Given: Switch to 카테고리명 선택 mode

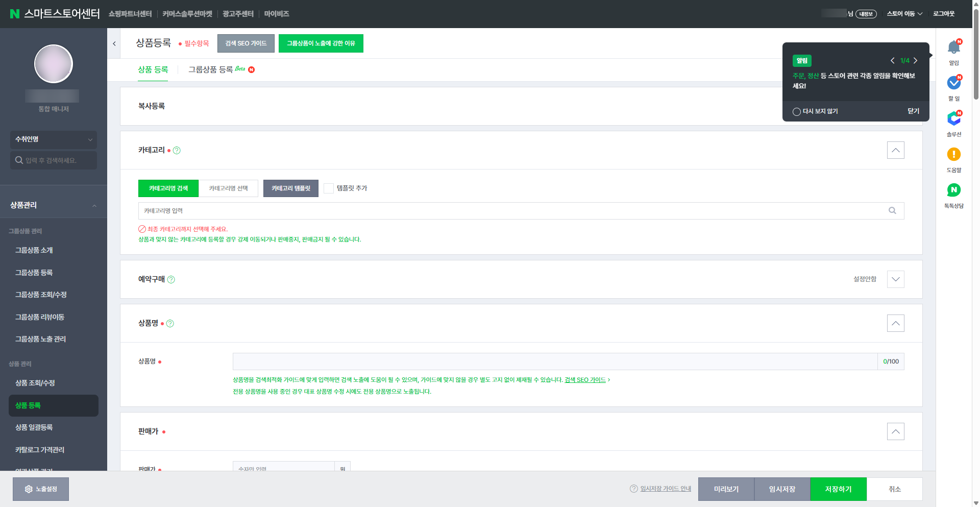Looking at the screenshot, I should [x=228, y=188].
